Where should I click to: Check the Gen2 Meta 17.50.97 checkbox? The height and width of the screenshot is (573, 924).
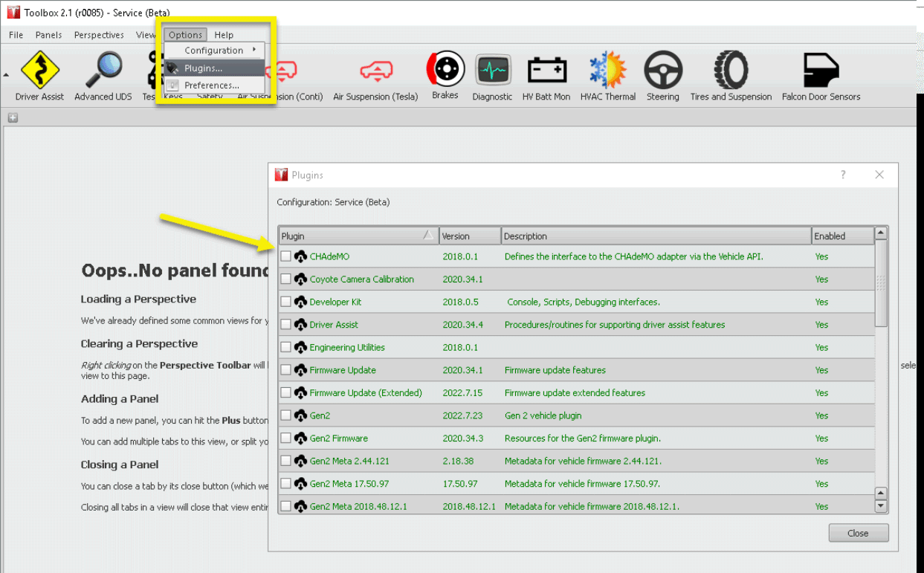click(x=286, y=484)
